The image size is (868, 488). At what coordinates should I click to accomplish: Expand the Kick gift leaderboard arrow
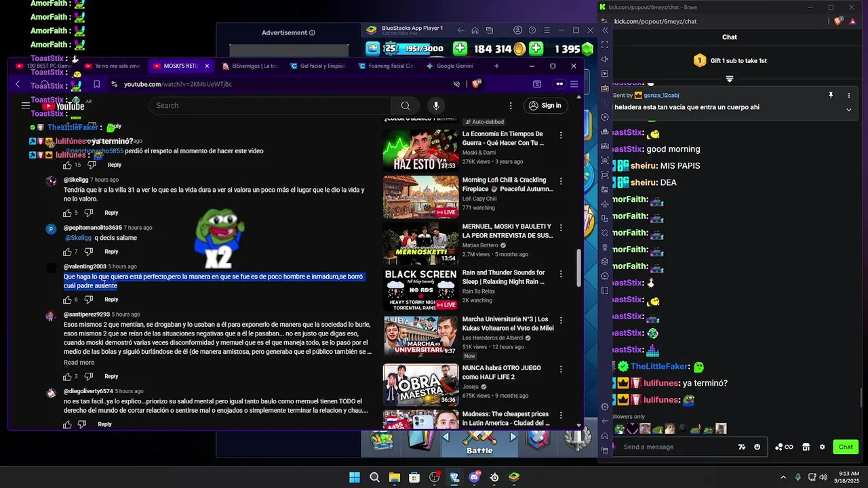[x=730, y=79]
